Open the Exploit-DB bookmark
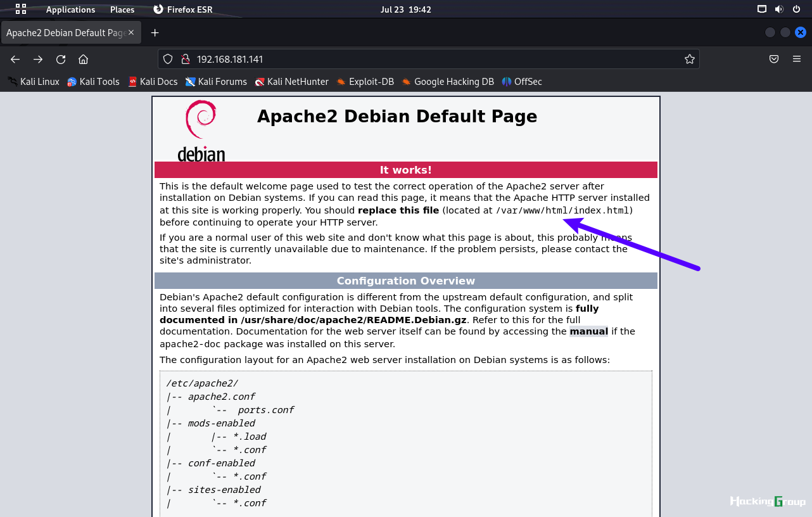 365,81
